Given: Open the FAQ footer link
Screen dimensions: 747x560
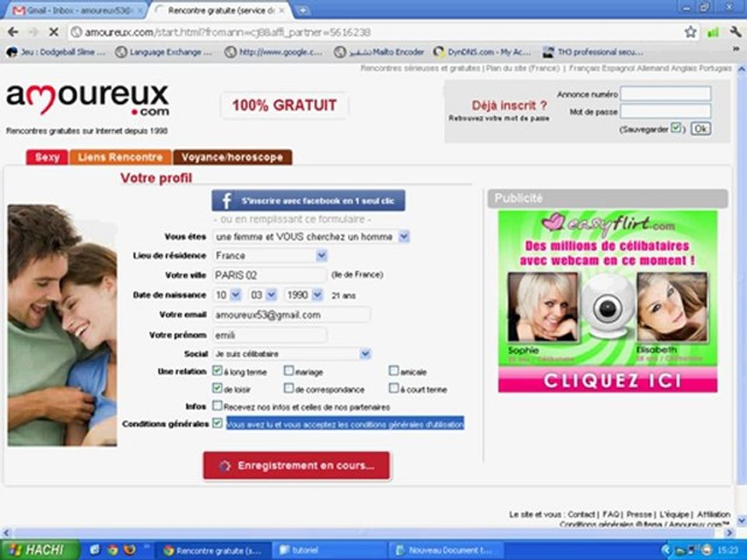Looking at the screenshot, I should pyautogui.click(x=610, y=514).
